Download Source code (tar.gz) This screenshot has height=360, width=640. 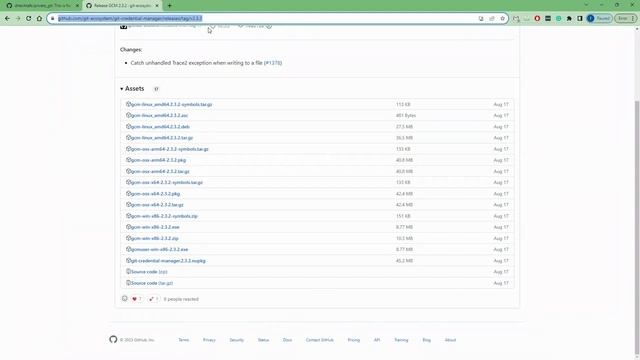click(152, 283)
